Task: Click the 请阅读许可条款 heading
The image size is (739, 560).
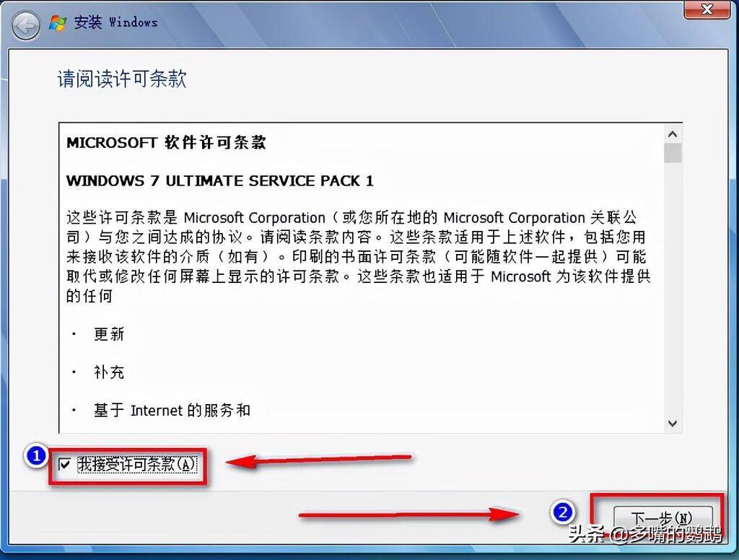Action: coord(122,79)
